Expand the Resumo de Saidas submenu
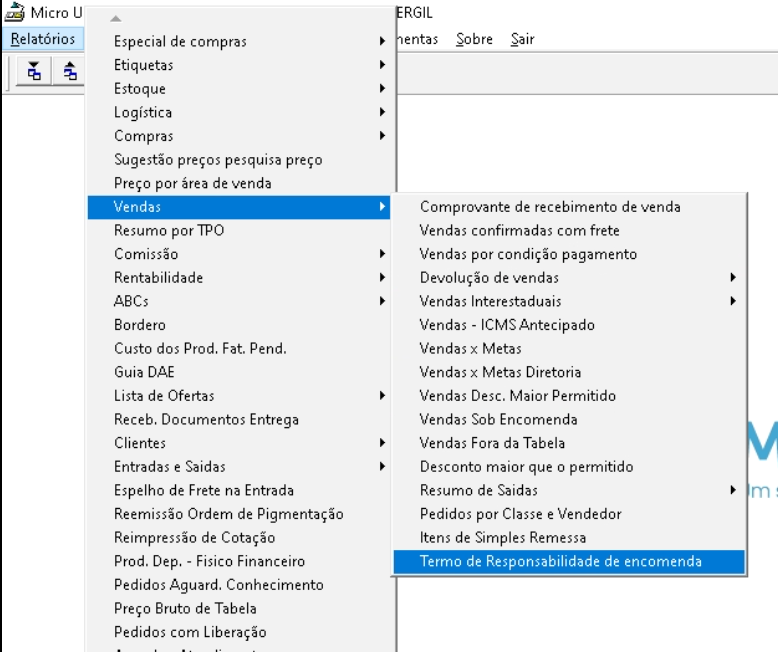Image resolution: width=778 pixels, height=652 pixels. (478, 490)
